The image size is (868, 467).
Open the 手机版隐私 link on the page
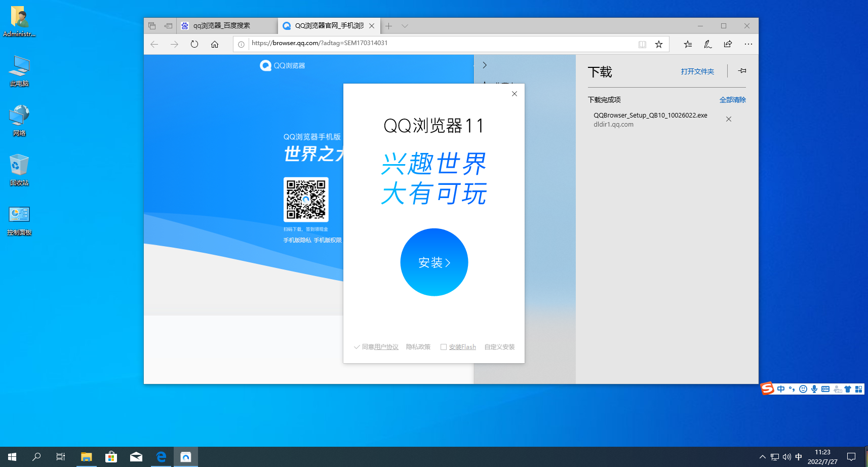point(297,240)
